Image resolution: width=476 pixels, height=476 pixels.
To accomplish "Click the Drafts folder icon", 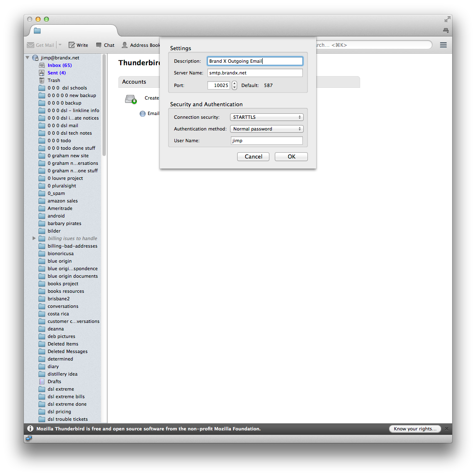I will [x=42, y=381].
